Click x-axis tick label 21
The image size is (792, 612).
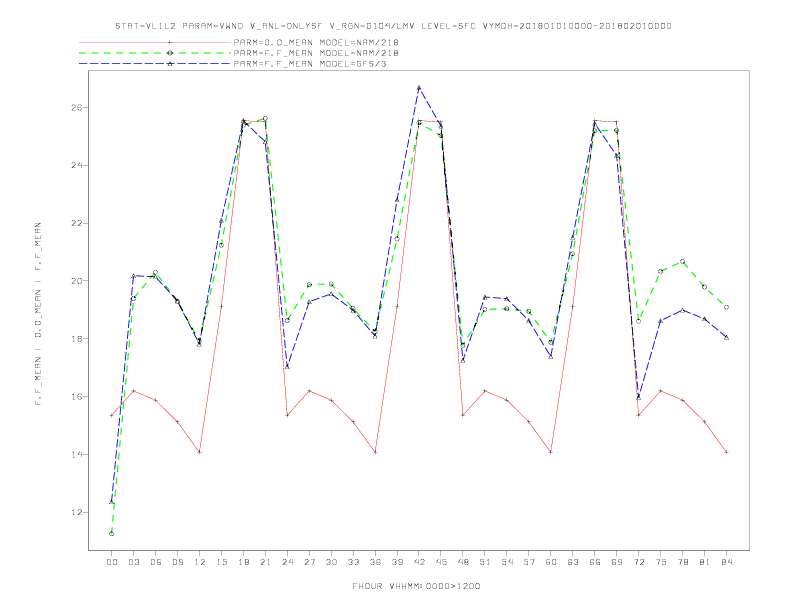265,562
